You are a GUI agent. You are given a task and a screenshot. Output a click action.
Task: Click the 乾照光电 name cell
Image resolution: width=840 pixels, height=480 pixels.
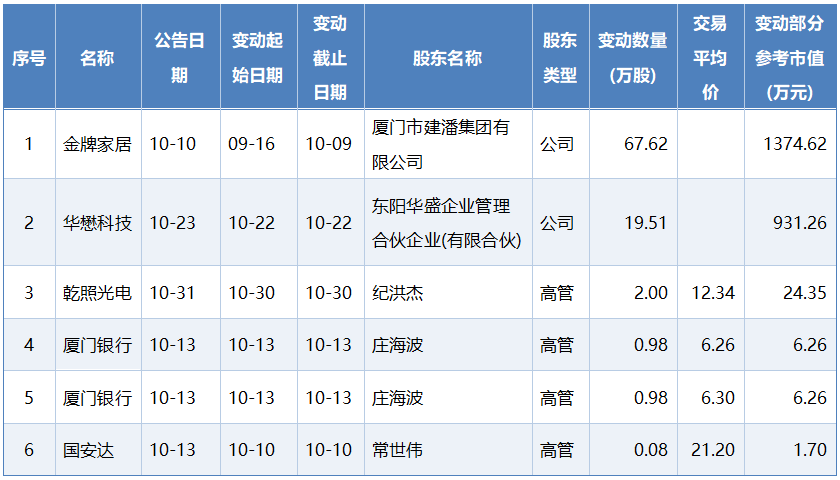[97, 292]
